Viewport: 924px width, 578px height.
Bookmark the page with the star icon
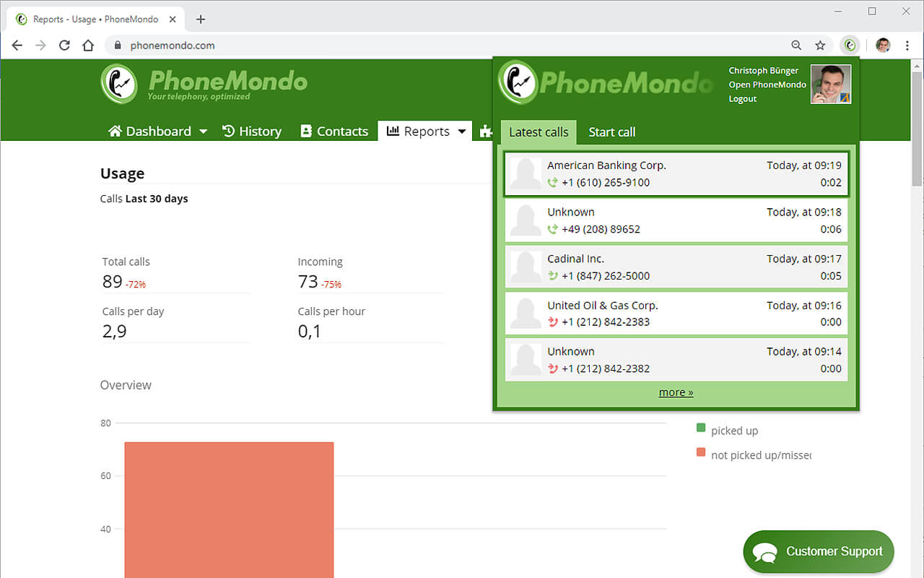click(820, 45)
